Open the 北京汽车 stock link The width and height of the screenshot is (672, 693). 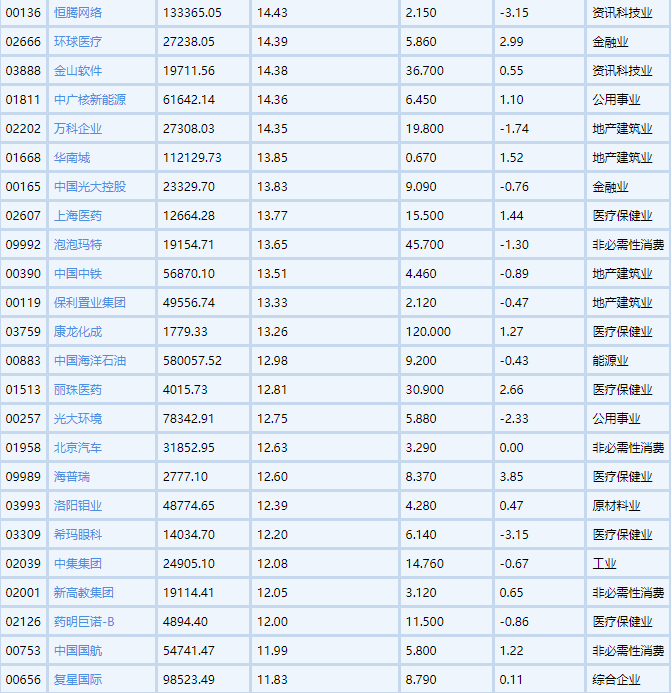pos(78,448)
